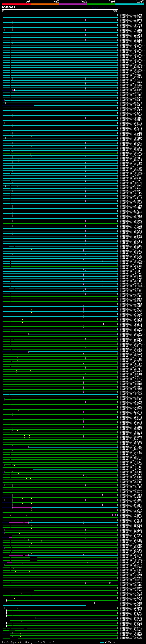
Task: Click the cyan ~100% identity legend bar
Action: pos(129,4)
